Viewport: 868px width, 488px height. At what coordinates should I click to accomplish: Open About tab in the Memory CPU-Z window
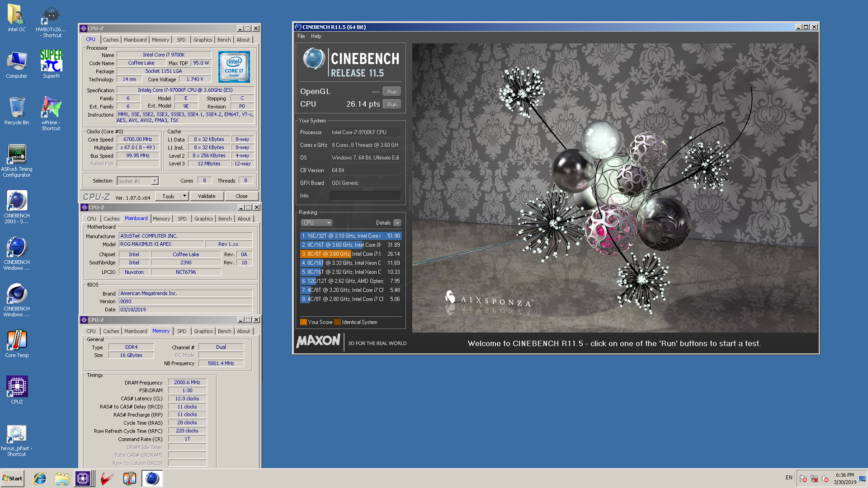click(x=244, y=331)
